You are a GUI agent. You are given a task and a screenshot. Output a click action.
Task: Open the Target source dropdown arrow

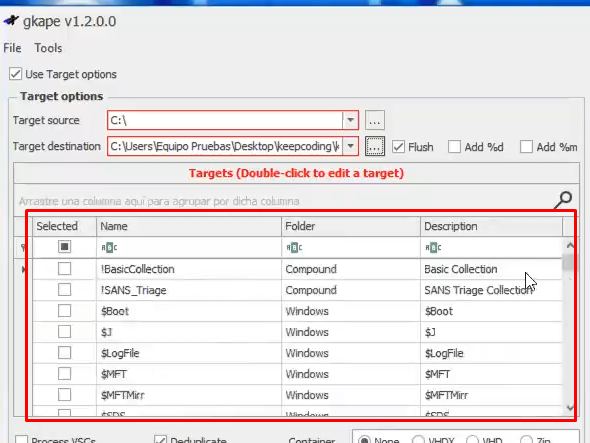(x=350, y=120)
